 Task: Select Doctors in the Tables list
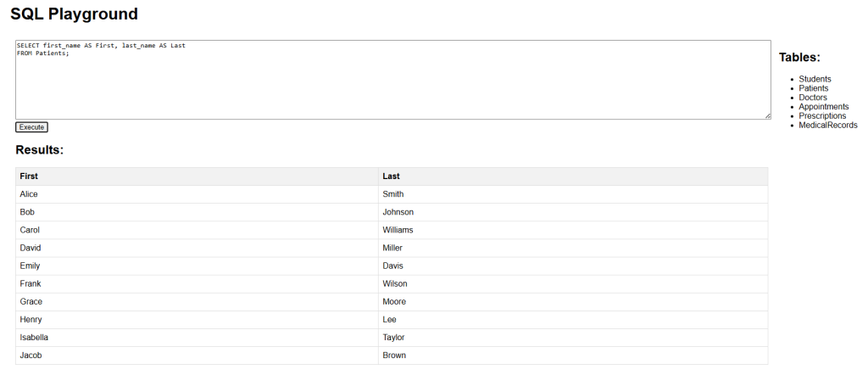click(813, 98)
